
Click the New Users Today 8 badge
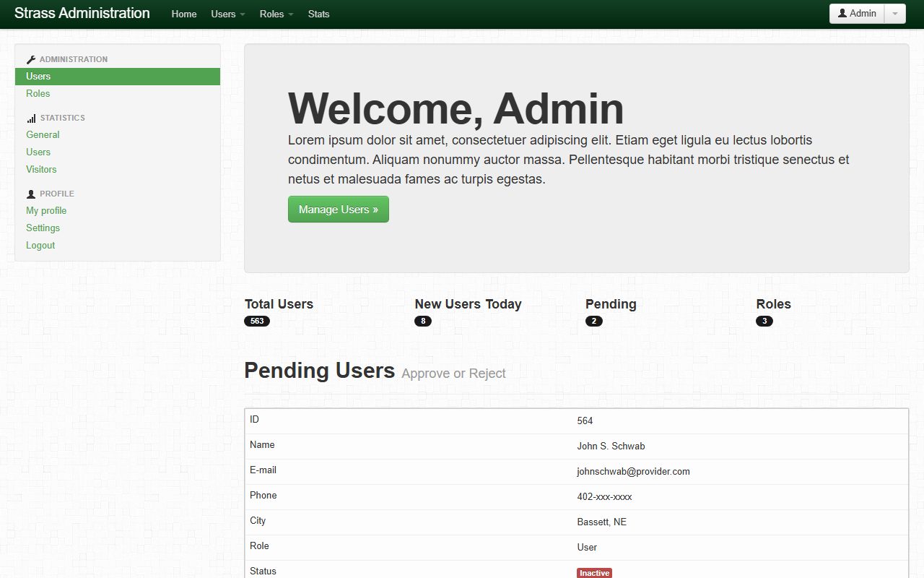(x=423, y=322)
